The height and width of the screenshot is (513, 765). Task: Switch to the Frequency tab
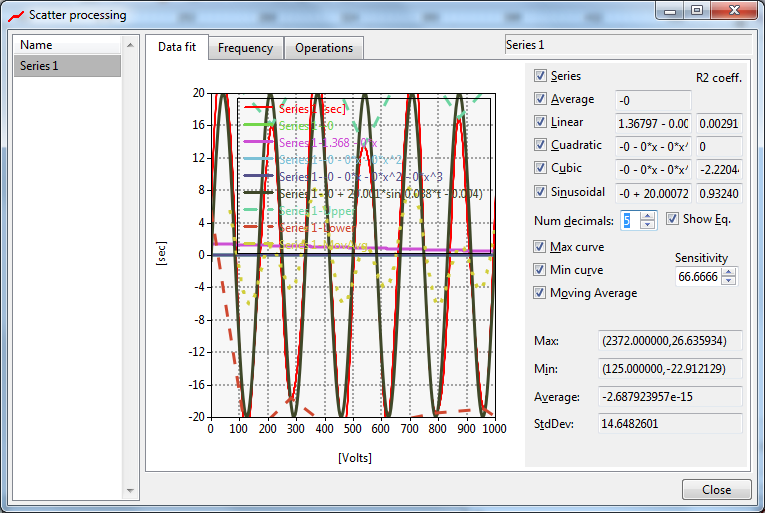tap(245, 48)
